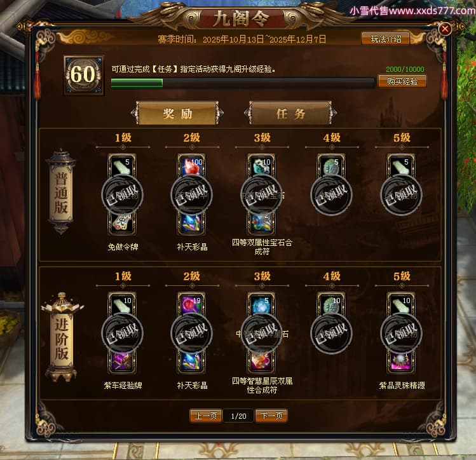
Task: Switch to the 任务 tab
Action: 290,114
